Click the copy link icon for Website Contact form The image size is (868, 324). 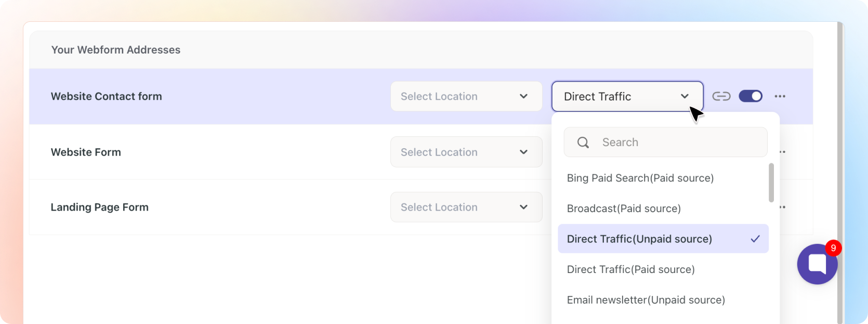[x=721, y=96]
